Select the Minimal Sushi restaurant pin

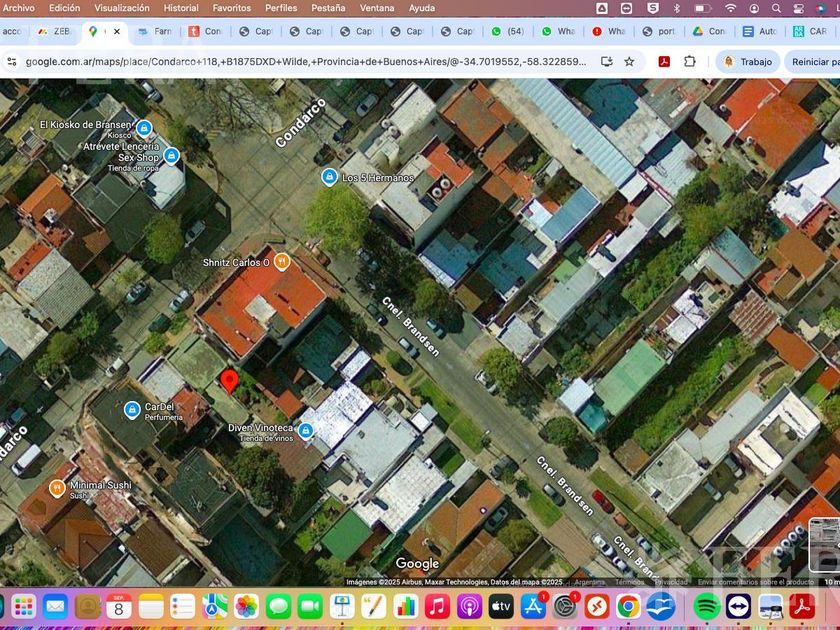pyautogui.click(x=57, y=488)
